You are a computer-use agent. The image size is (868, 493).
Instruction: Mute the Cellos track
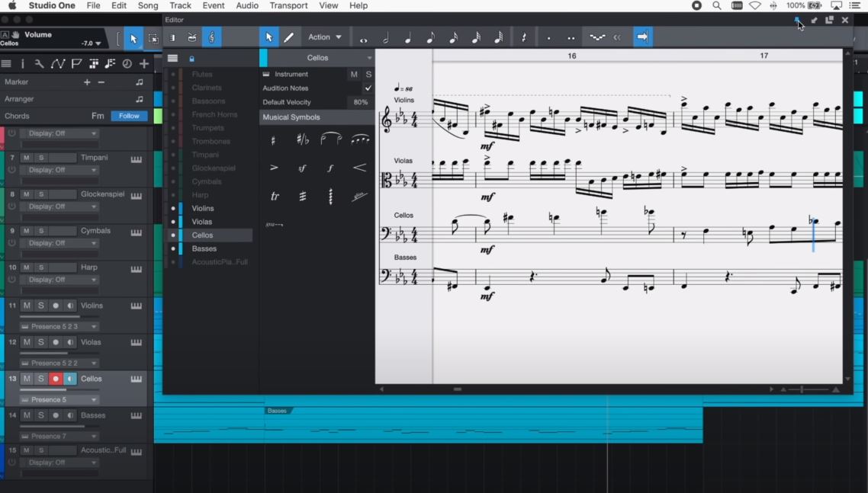click(27, 379)
